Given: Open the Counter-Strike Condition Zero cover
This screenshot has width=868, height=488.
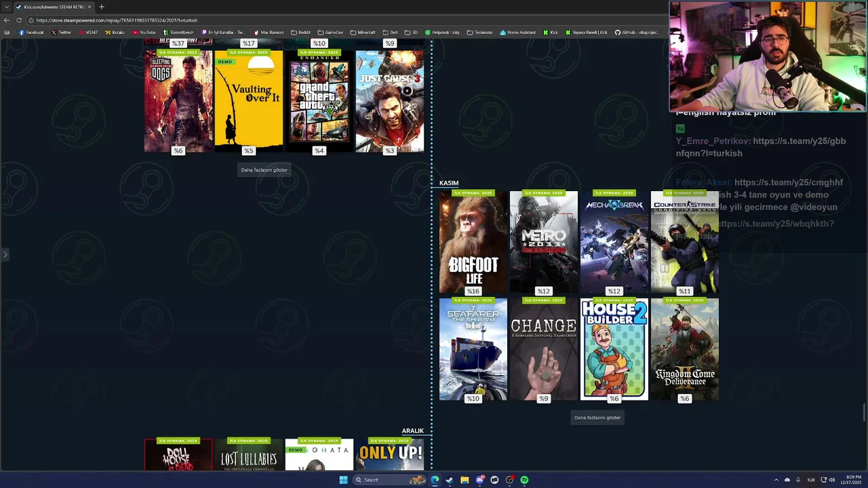Looking at the screenshot, I should pyautogui.click(x=684, y=242).
